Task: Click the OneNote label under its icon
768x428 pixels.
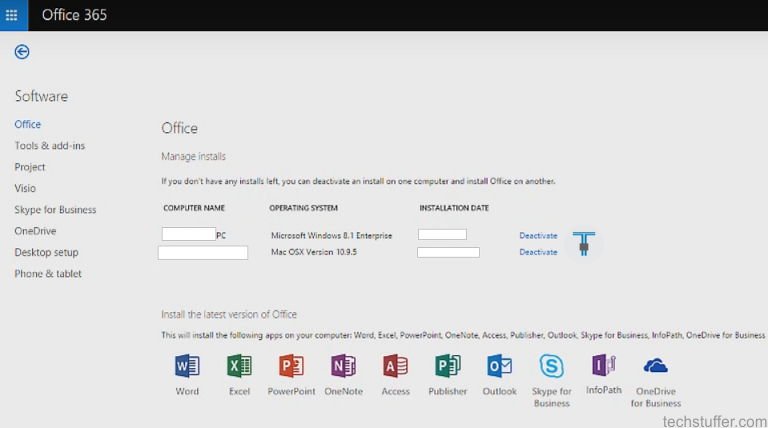Action: click(343, 391)
